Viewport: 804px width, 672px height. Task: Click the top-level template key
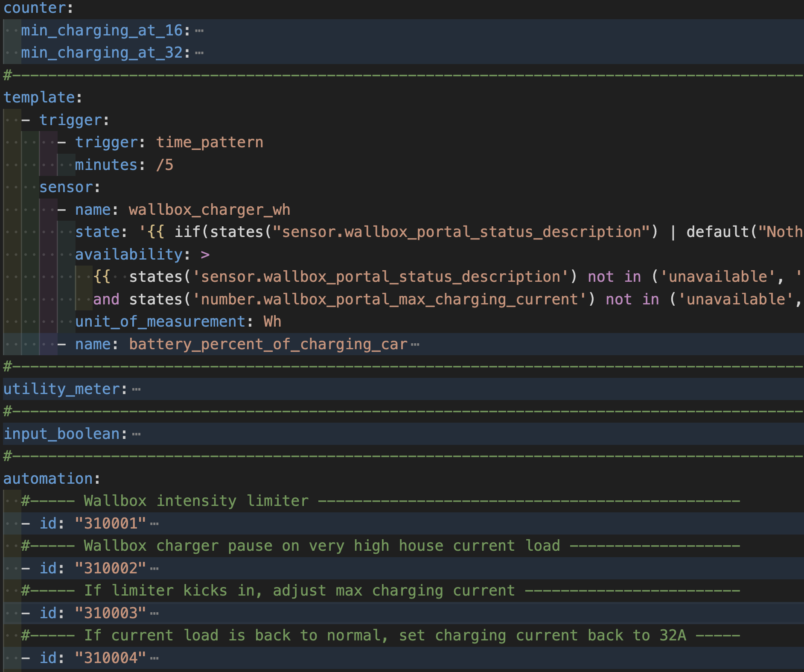click(x=39, y=97)
